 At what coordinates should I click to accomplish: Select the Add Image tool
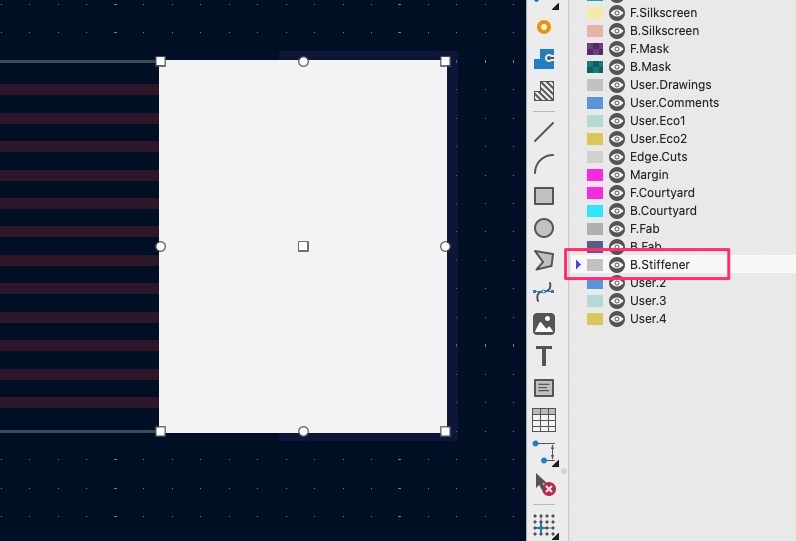pos(544,324)
